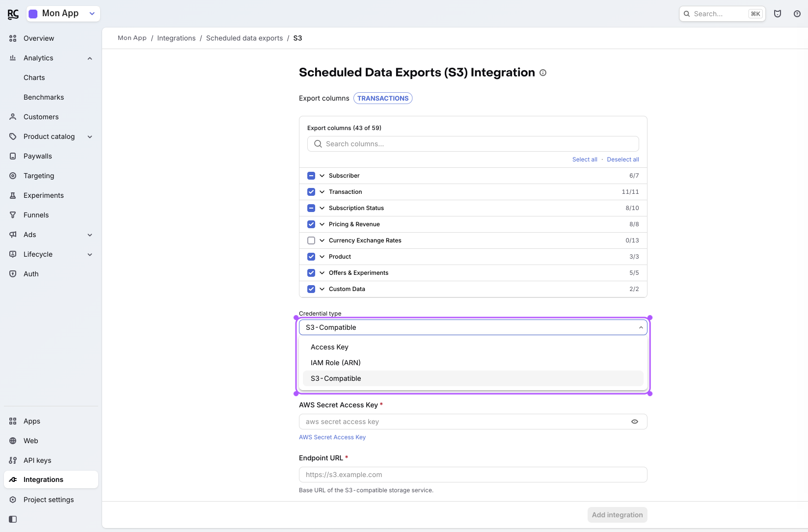Viewport: 808px width, 532px height.
Task: Click the Customers person icon
Action: (13, 117)
